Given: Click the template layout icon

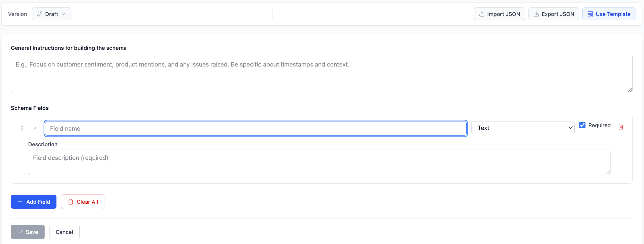Looking at the screenshot, I should pyautogui.click(x=590, y=14).
